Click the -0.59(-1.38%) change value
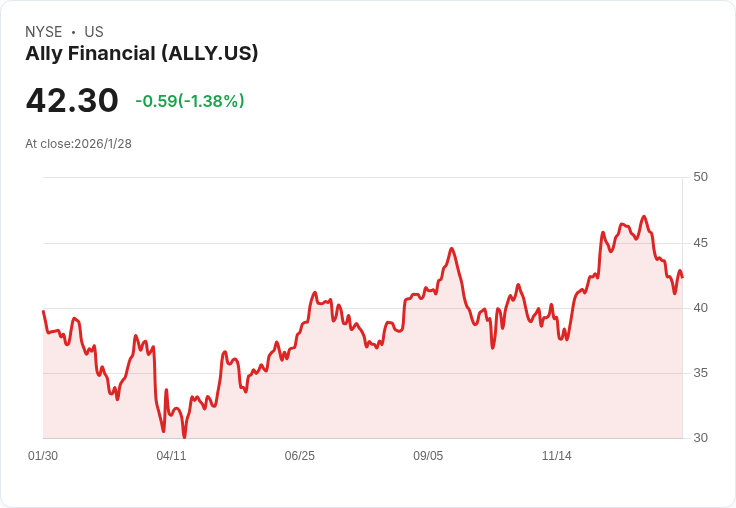 coord(190,101)
